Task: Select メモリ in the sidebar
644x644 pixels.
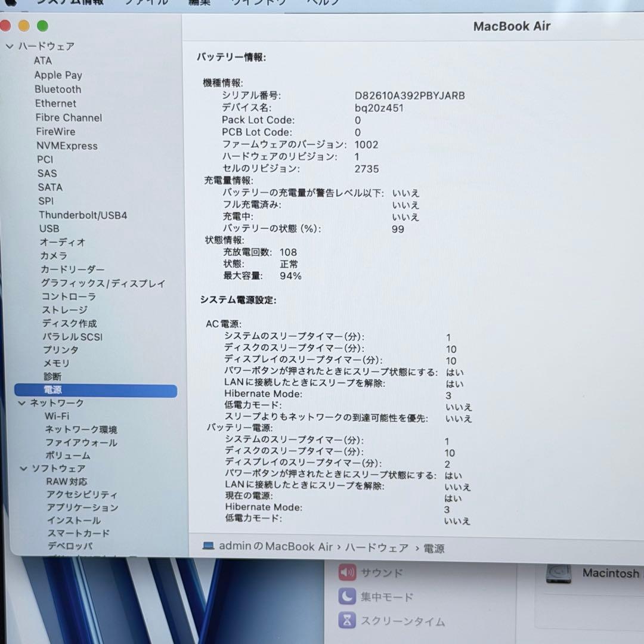Action: 57,363
